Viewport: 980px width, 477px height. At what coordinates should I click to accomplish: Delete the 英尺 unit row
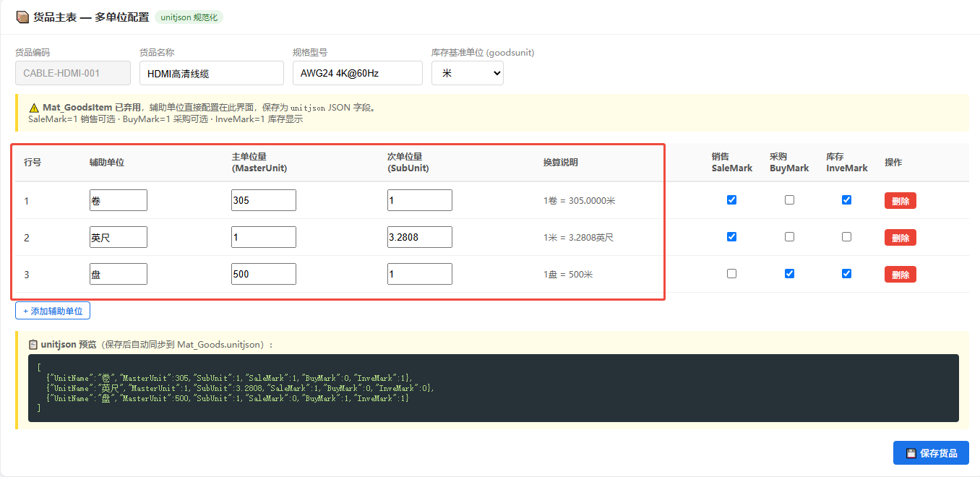point(901,238)
